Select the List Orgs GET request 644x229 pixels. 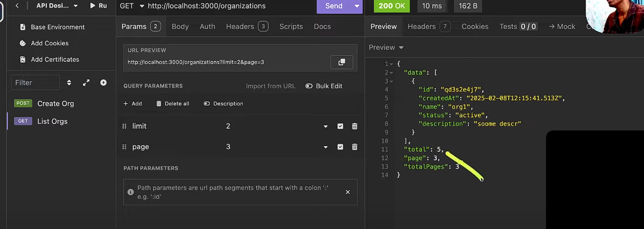point(52,121)
